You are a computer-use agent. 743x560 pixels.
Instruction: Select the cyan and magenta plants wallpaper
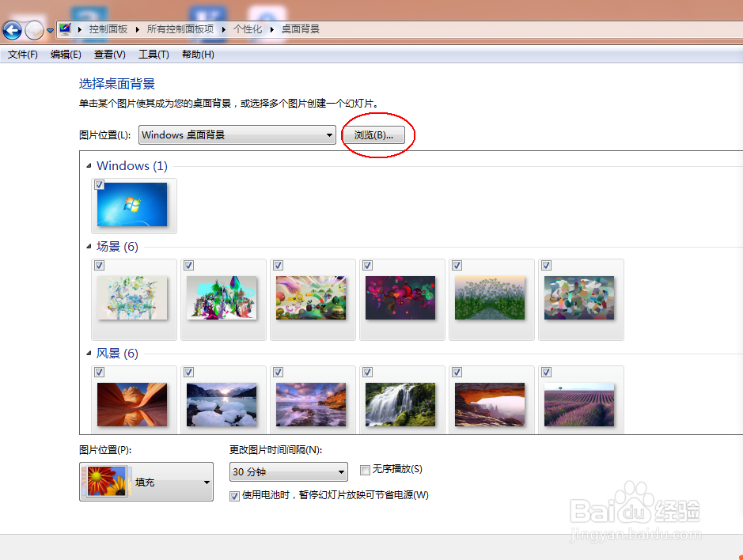coord(222,298)
